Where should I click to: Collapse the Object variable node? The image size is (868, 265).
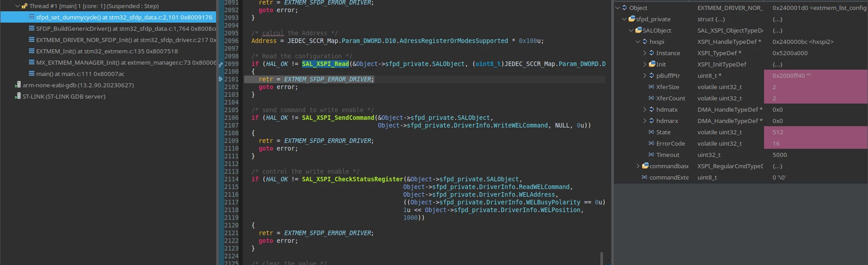(x=618, y=8)
